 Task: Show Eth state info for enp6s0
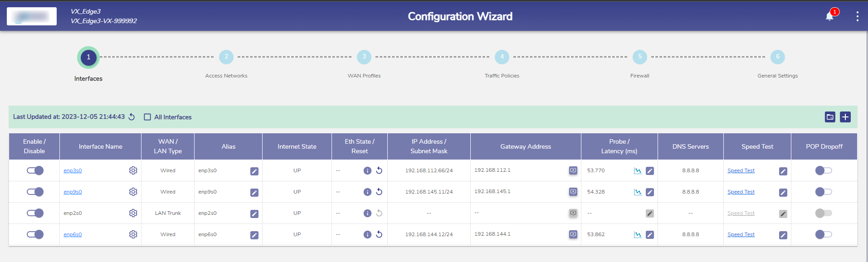367,234
